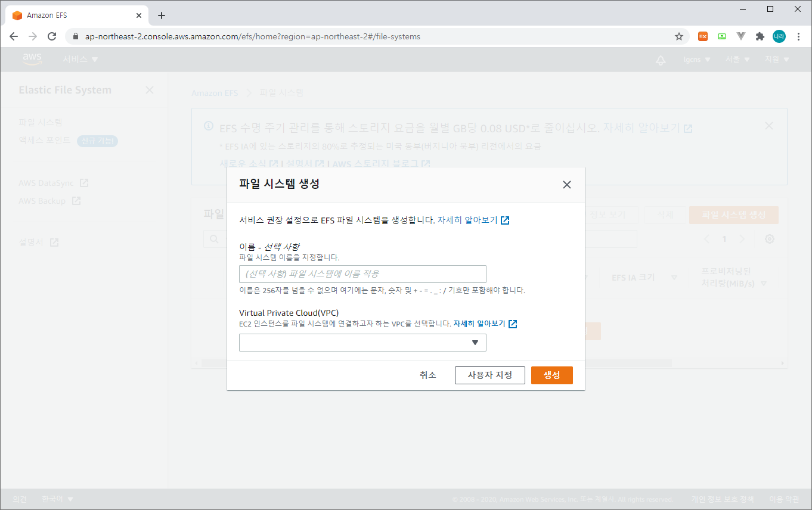The height and width of the screenshot is (510, 812).
Task: Open AWS DataSync sidebar link
Action: pyautogui.click(x=53, y=183)
